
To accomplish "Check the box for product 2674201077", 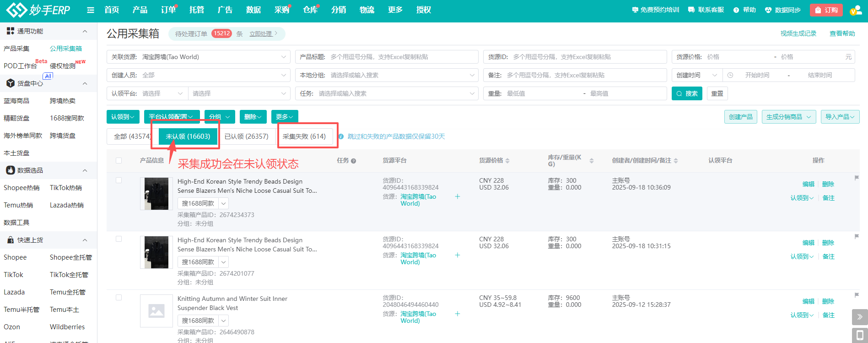I will [119, 239].
